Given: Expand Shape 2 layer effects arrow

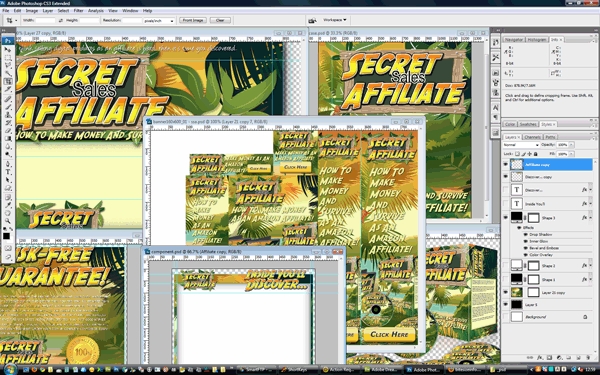Looking at the screenshot, I should click(x=590, y=266).
